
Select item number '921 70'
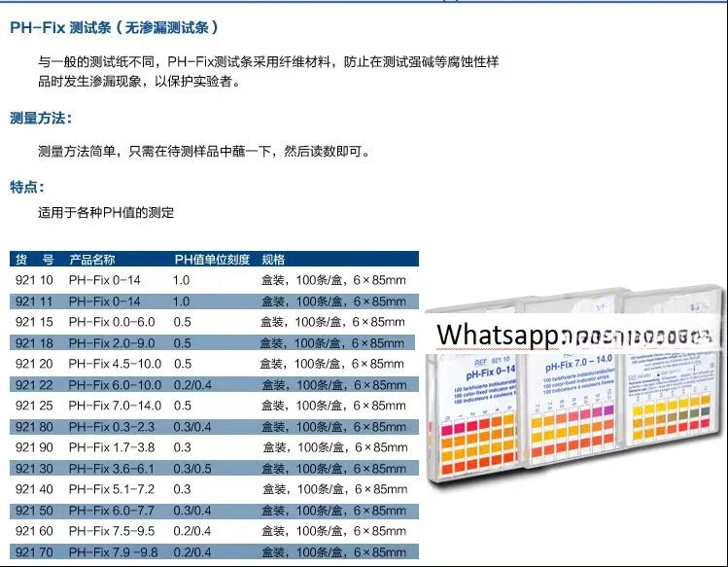point(34,552)
